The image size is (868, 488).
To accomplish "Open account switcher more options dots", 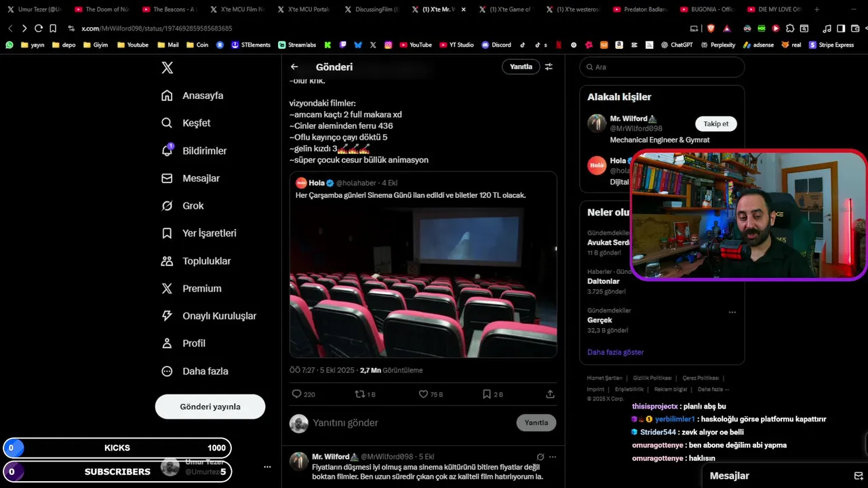I will [267, 467].
